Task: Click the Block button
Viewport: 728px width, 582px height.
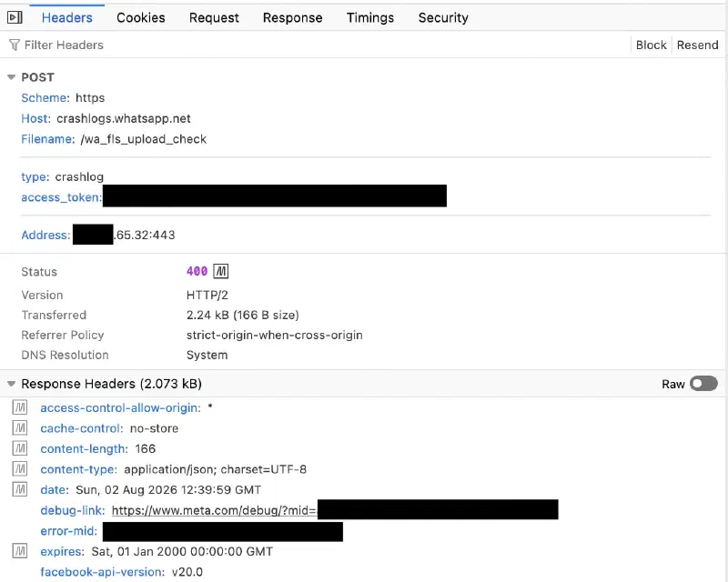Action: pyautogui.click(x=651, y=45)
